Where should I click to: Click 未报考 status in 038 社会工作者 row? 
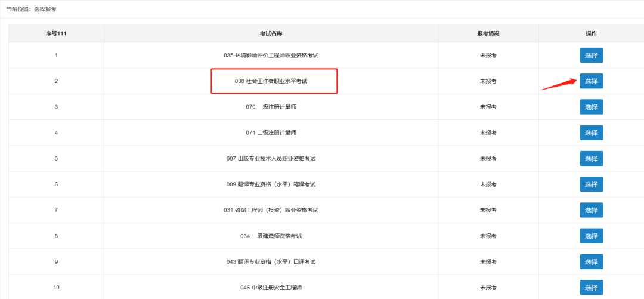coord(488,81)
